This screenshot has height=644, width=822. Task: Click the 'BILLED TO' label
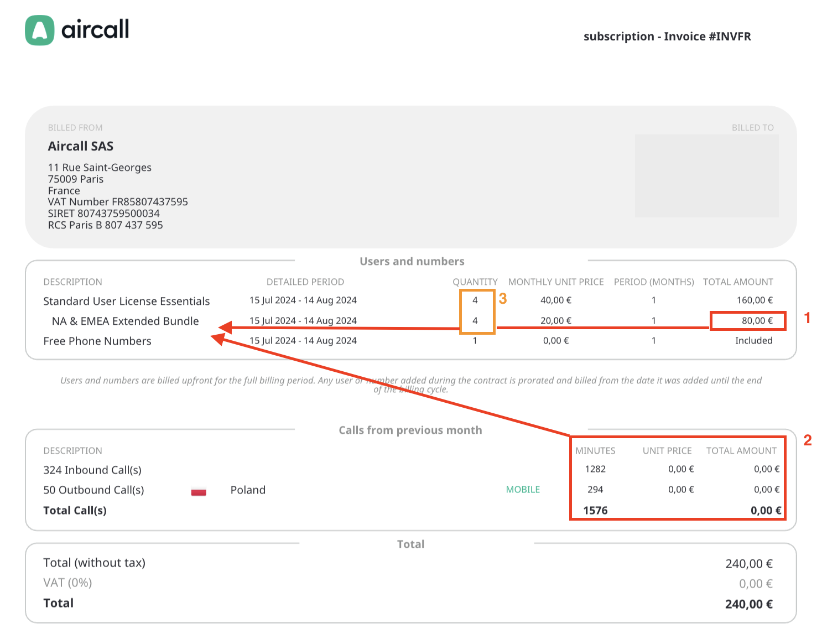coord(753,128)
